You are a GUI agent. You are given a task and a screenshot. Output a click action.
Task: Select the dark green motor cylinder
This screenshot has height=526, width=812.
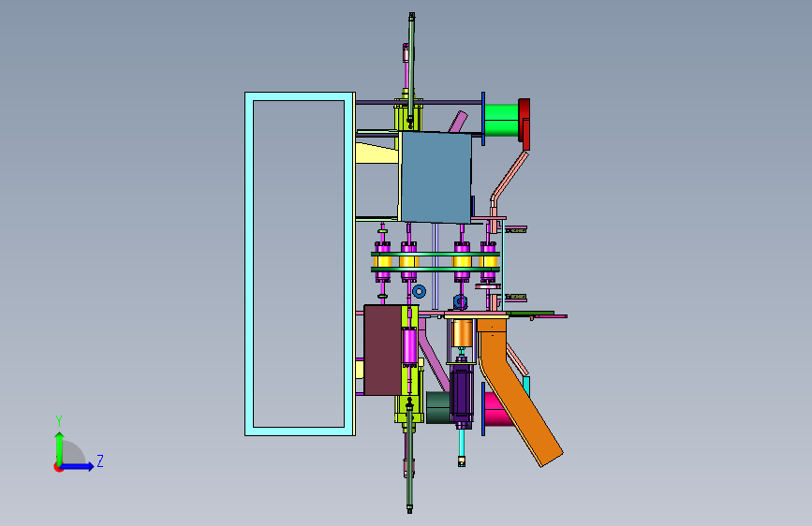pyautogui.click(x=437, y=407)
